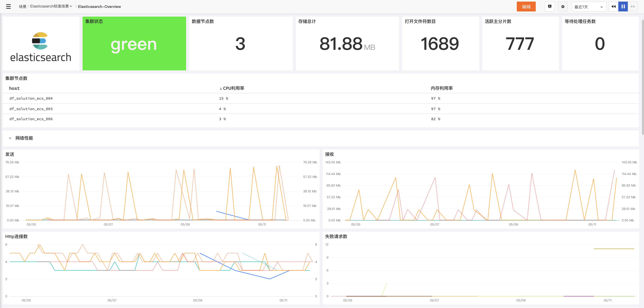Click the fast forward time button
This screenshot has height=308, width=644.
coord(633,7)
